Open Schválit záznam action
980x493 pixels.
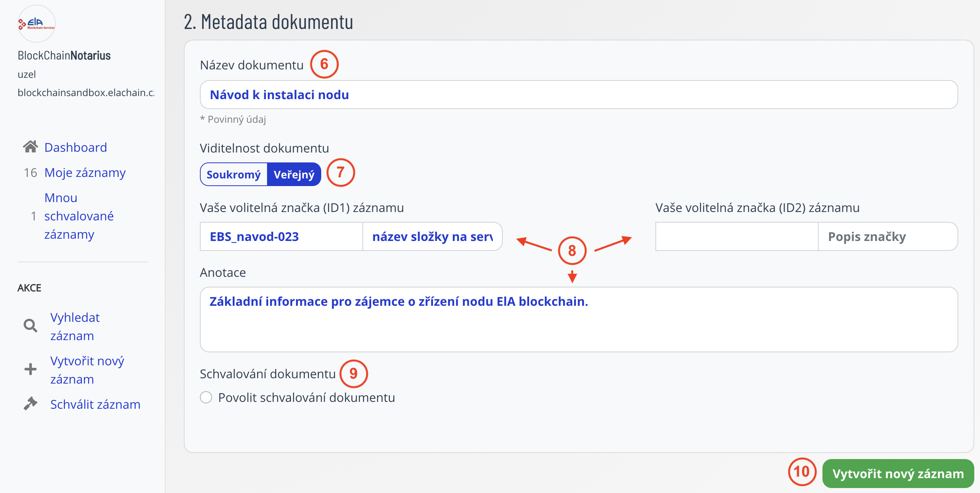tap(95, 404)
